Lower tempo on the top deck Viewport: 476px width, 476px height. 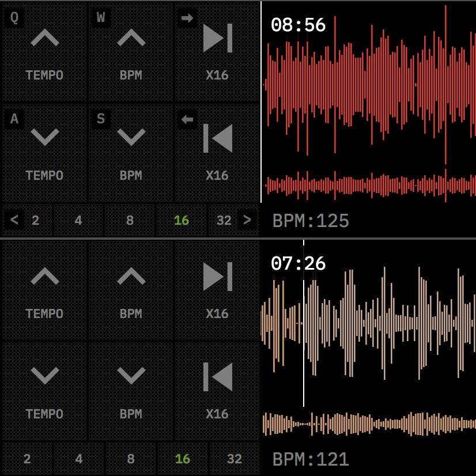tap(44, 153)
